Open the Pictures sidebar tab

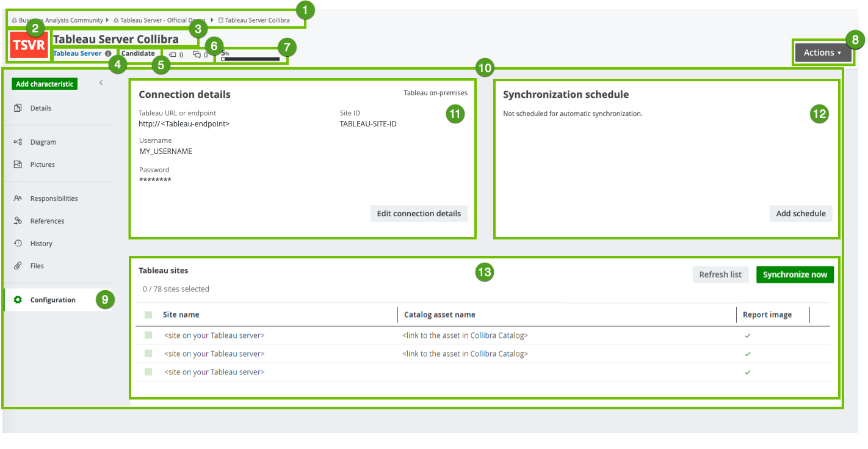(42, 164)
